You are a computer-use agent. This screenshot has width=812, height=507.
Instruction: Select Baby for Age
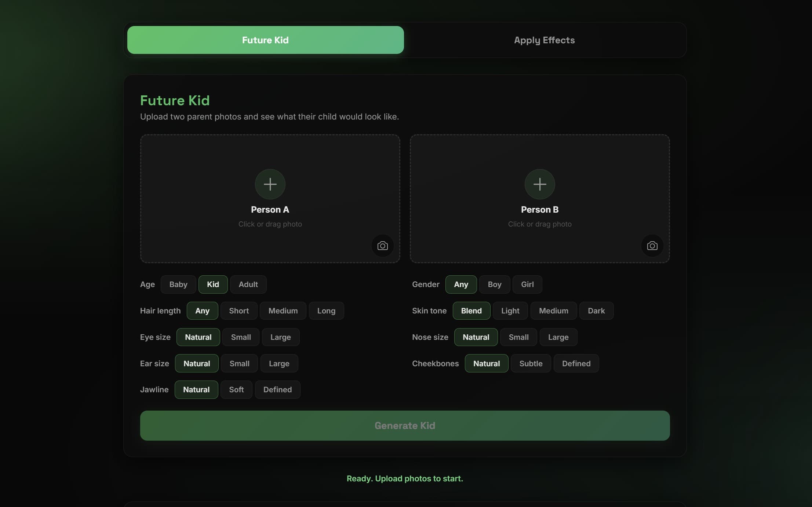(178, 284)
